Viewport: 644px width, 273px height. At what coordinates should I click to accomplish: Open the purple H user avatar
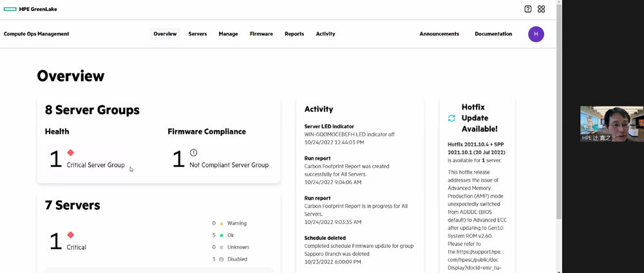point(536,34)
